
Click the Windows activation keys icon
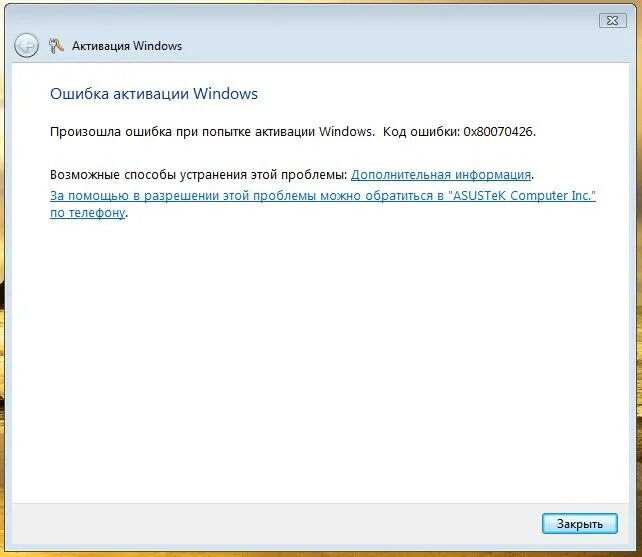56,45
